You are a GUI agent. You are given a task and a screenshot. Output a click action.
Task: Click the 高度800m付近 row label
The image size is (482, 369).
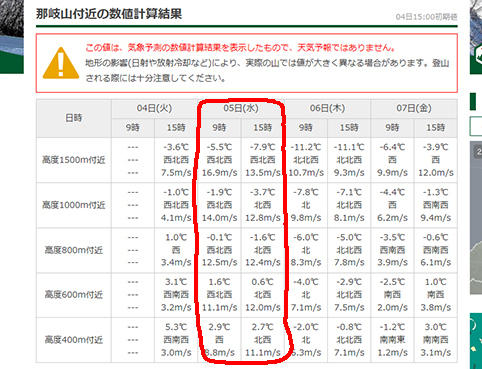coord(74,250)
